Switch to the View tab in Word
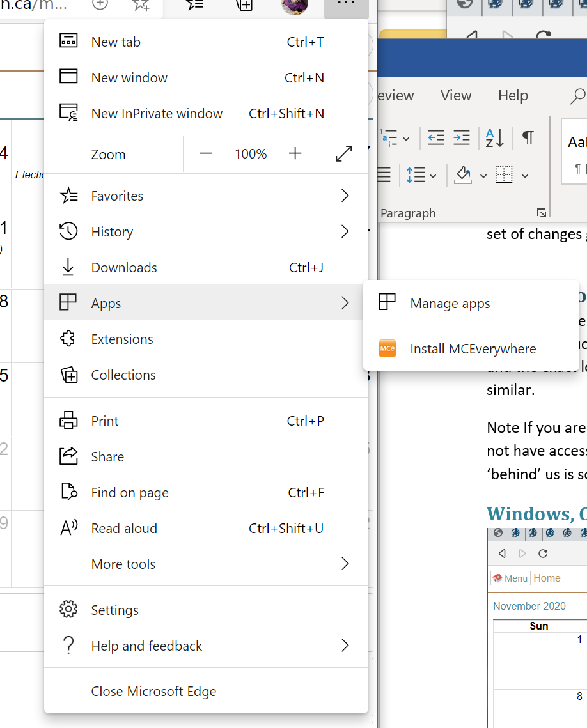The width and height of the screenshot is (587, 728). coord(455,96)
